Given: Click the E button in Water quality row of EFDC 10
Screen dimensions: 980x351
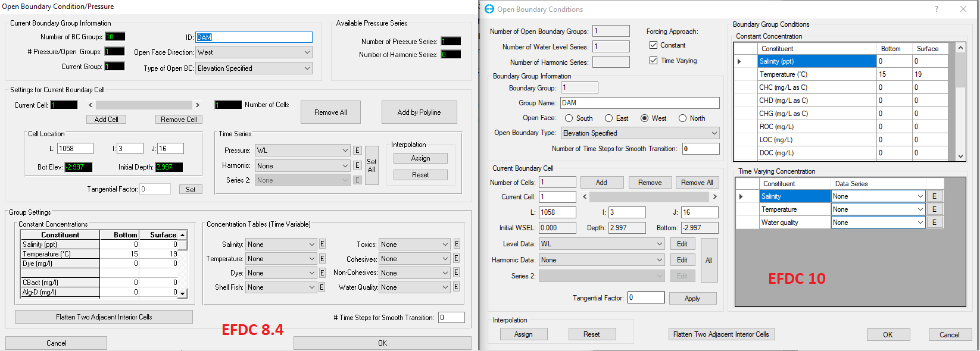Looking at the screenshot, I should [934, 222].
